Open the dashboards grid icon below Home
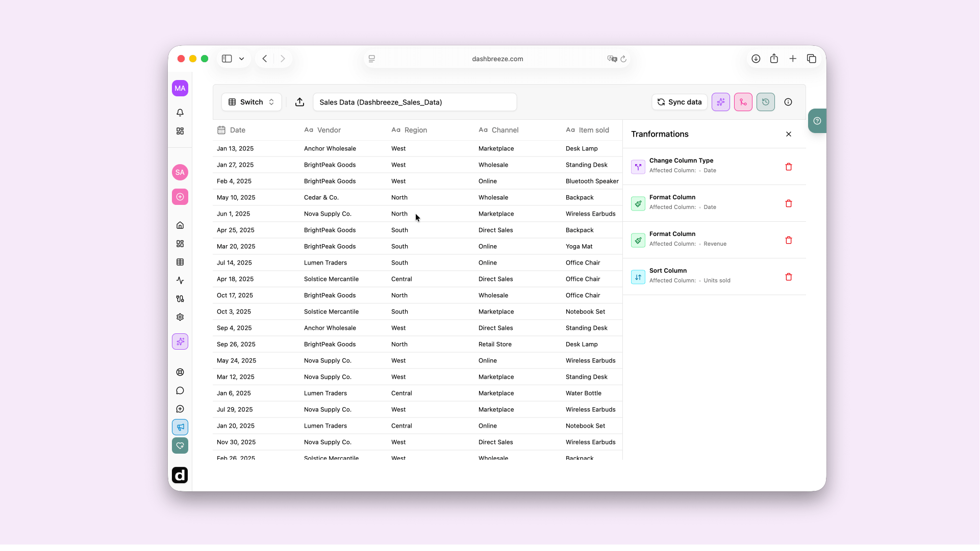Viewport: 980px width, 551px height. (180, 244)
